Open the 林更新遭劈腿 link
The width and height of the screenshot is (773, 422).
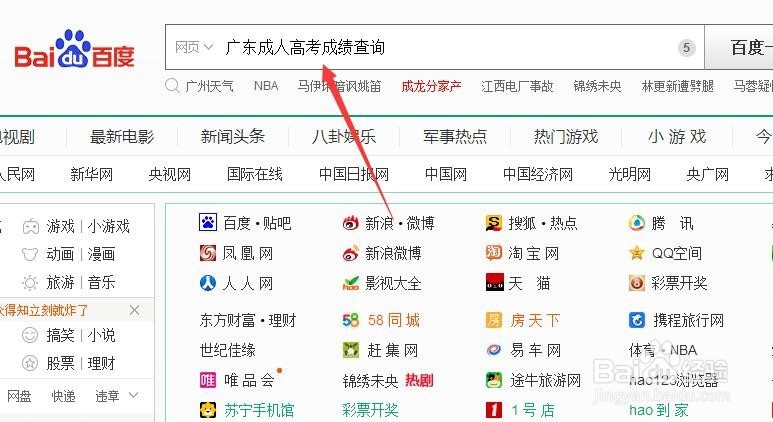(x=678, y=86)
